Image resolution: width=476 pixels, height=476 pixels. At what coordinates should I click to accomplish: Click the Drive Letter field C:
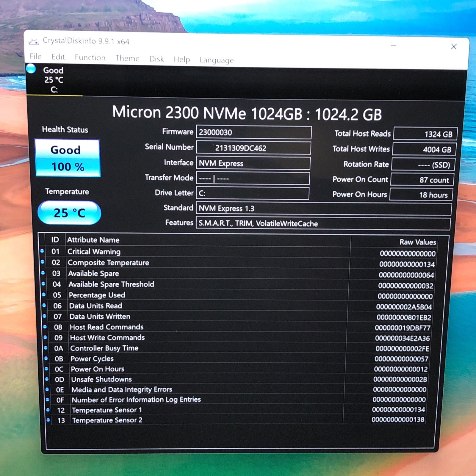pyautogui.click(x=252, y=193)
